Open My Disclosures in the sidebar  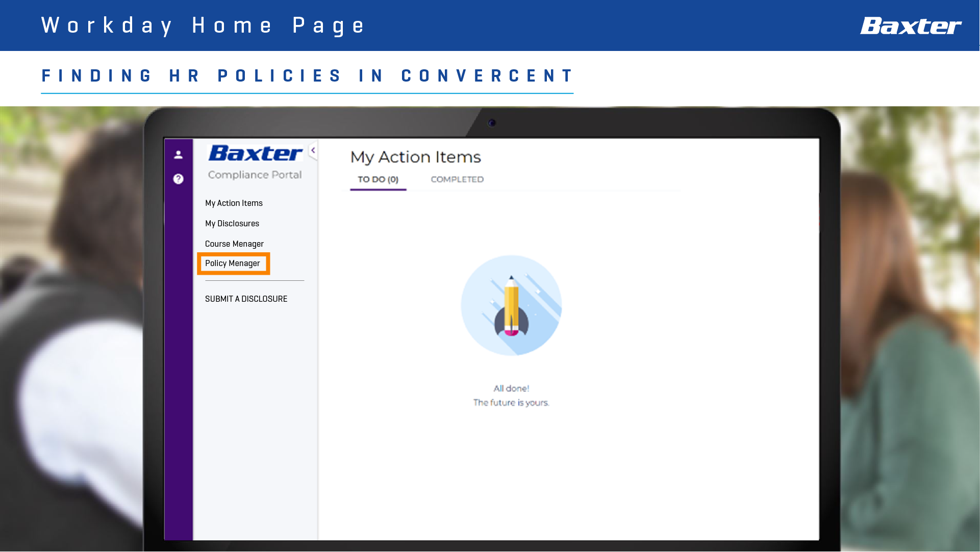pos(232,223)
